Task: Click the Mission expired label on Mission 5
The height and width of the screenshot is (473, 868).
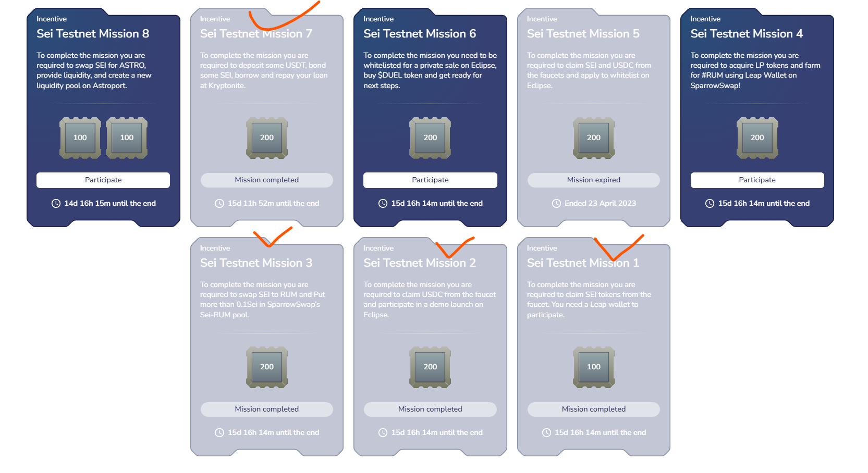Action: pyautogui.click(x=594, y=180)
